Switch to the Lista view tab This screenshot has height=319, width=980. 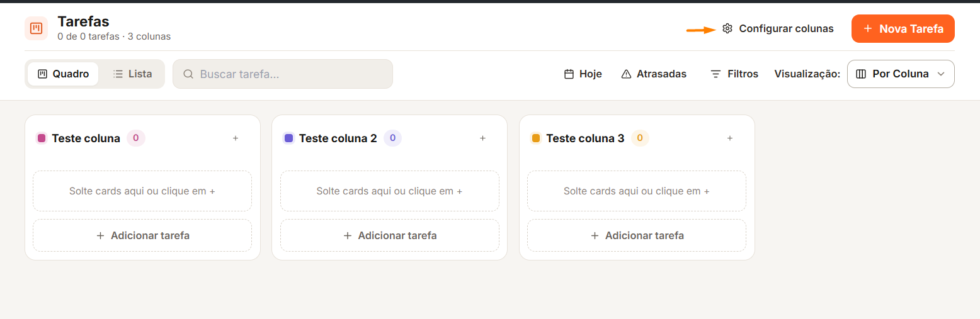click(x=132, y=74)
